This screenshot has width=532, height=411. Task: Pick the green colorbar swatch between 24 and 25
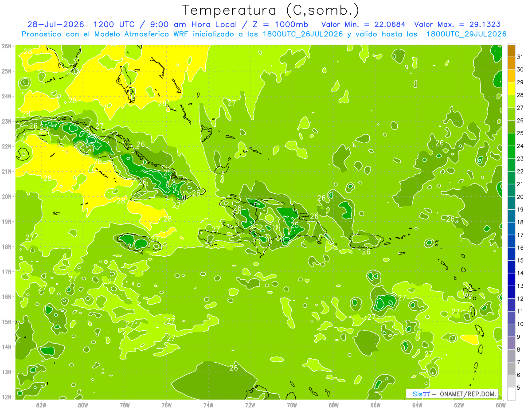pyautogui.click(x=511, y=140)
